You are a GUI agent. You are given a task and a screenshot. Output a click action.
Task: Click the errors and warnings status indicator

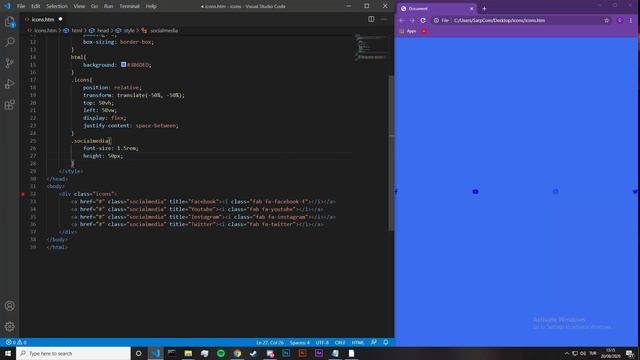(16, 342)
